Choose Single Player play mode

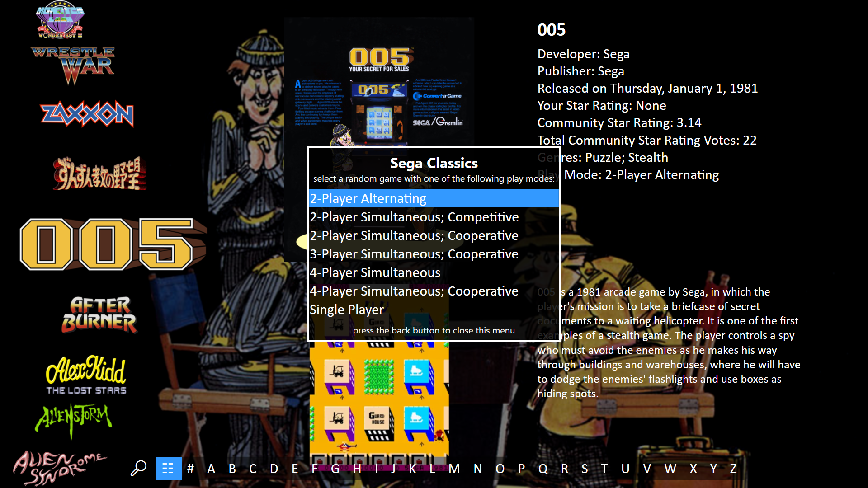pyautogui.click(x=434, y=310)
